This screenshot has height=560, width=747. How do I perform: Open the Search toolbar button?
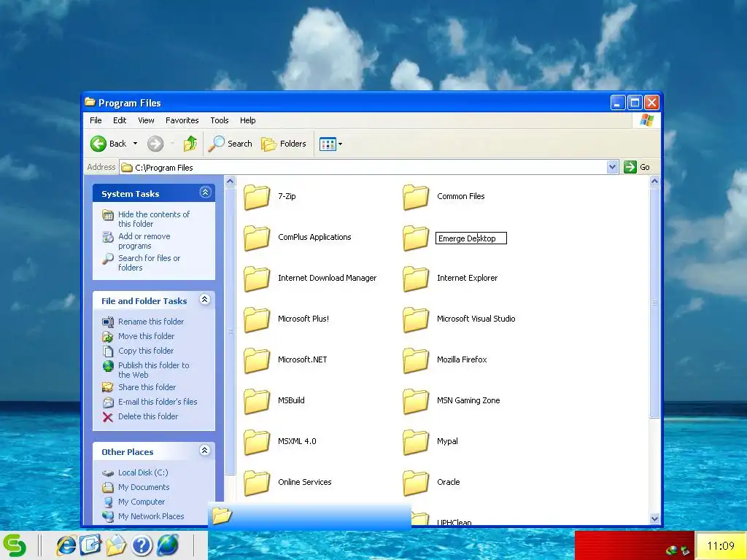coord(231,144)
